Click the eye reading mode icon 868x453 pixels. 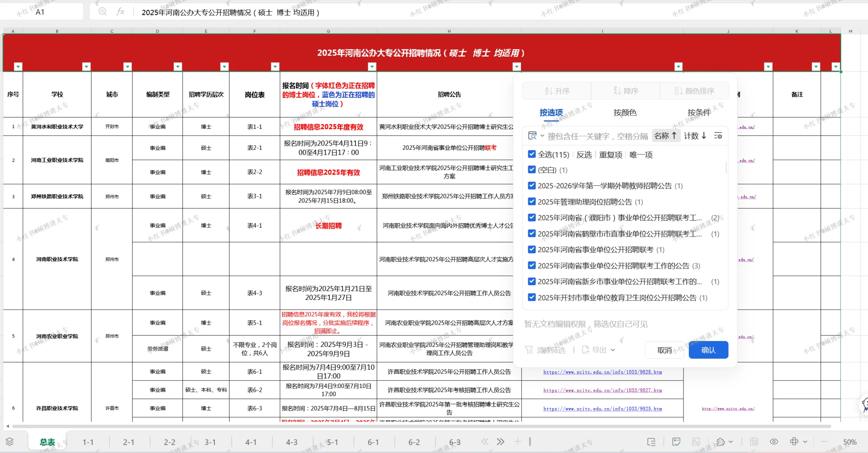click(774, 442)
